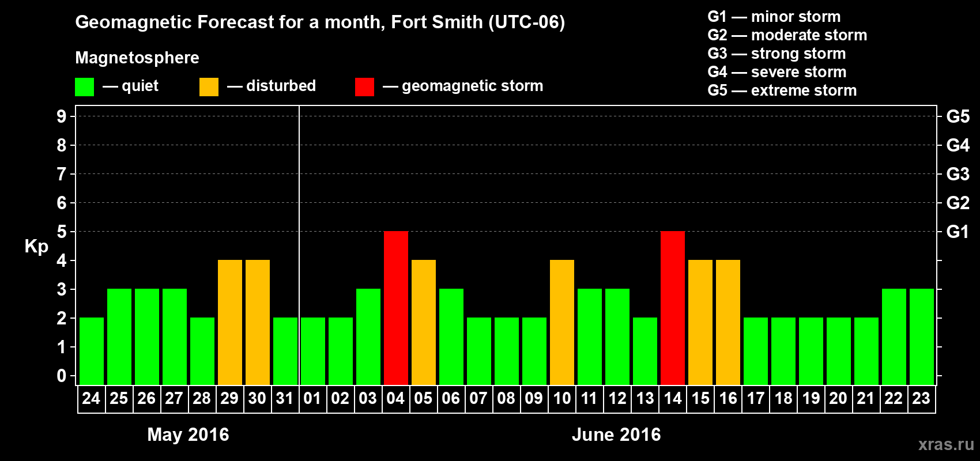
Task: Click date label 01 on the axis
Action: click(x=313, y=399)
